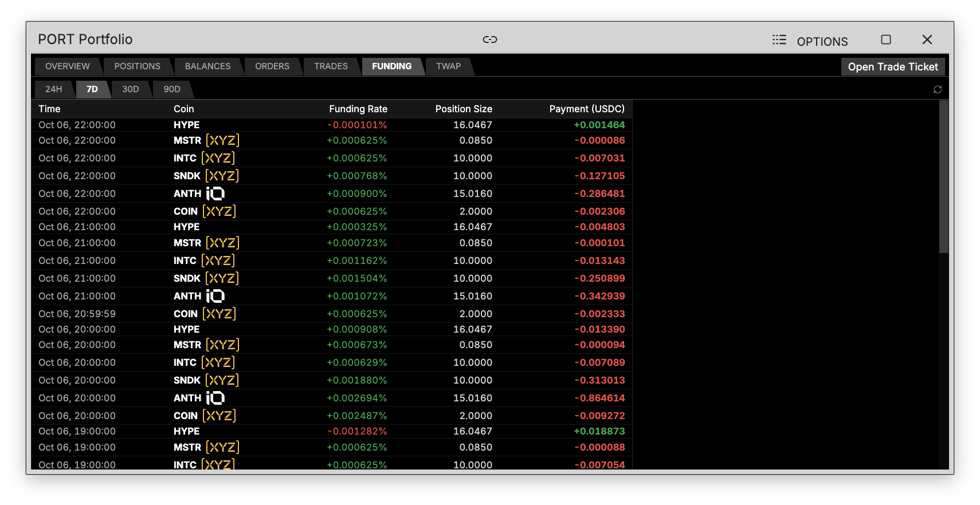
Task: Click payment value -0.286481
Action: click(600, 194)
